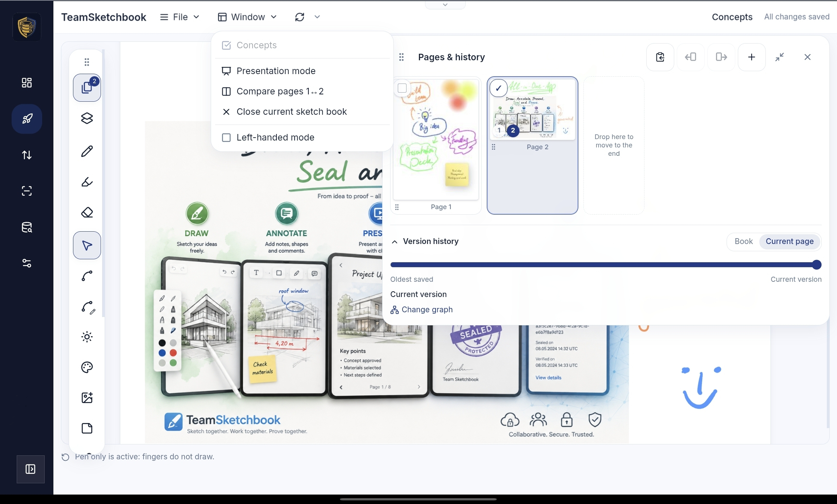Viewport: 837px width, 504px height.
Task: Click the brightness sun tool
Action: coord(87,337)
